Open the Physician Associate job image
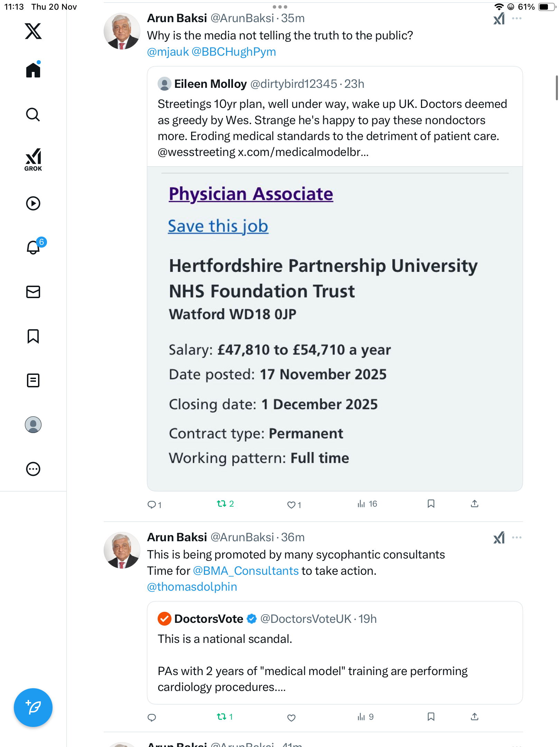The width and height of the screenshot is (560, 747). pos(335,329)
